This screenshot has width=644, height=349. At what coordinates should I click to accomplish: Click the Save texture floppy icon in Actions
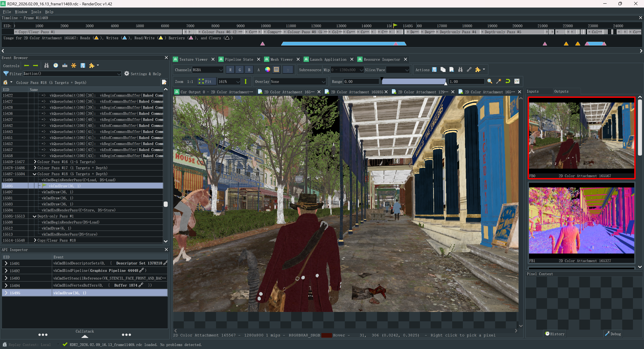[x=434, y=70]
